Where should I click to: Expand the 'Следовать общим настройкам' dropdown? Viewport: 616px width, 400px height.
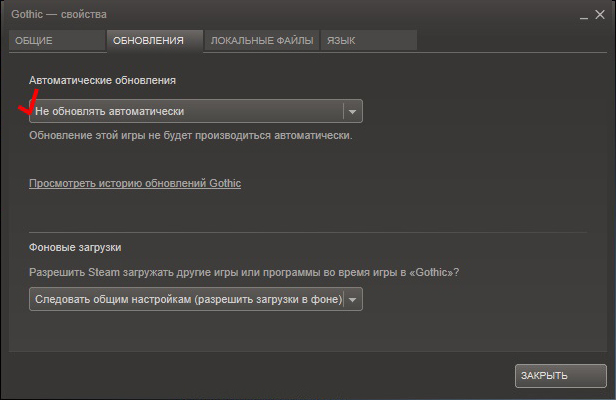pyautogui.click(x=186, y=299)
